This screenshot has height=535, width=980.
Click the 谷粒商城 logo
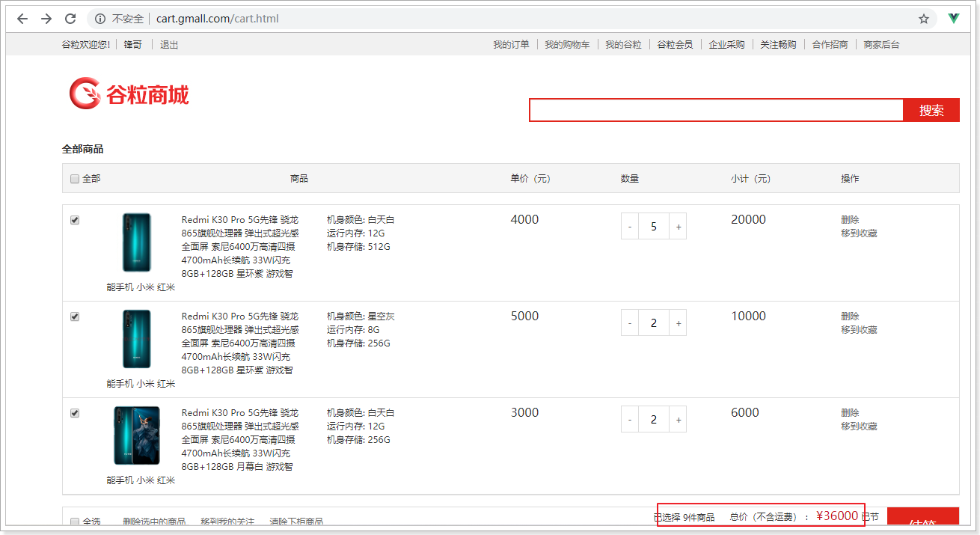click(x=129, y=94)
